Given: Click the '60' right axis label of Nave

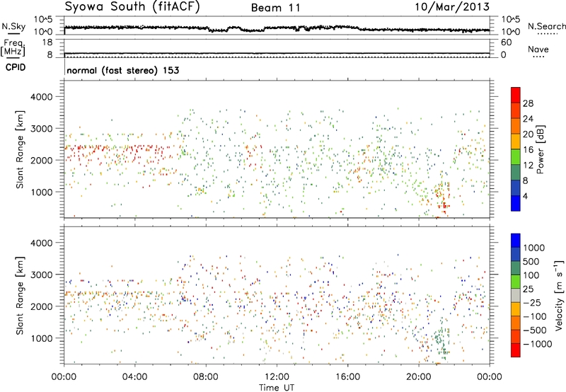Looking at the screenshot, I should click(507, 42).
